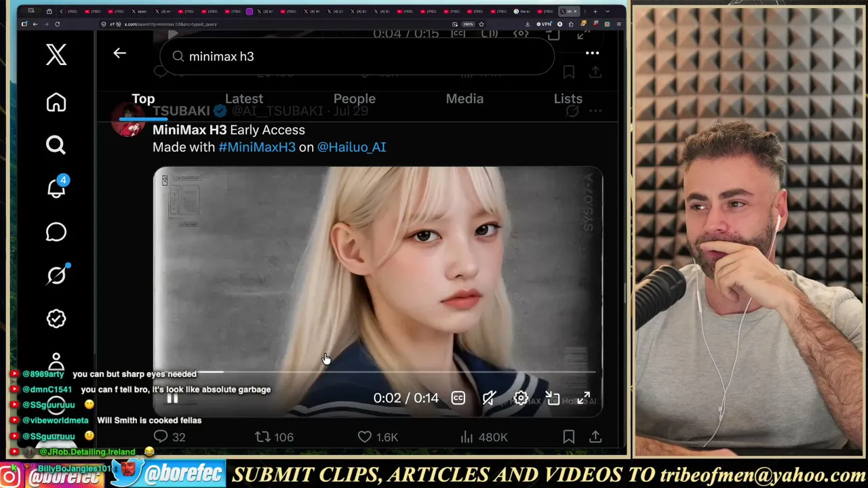Open the Explore search icon in sidebar
Screen dimensions: 868x488
click(x=56, y=145)
